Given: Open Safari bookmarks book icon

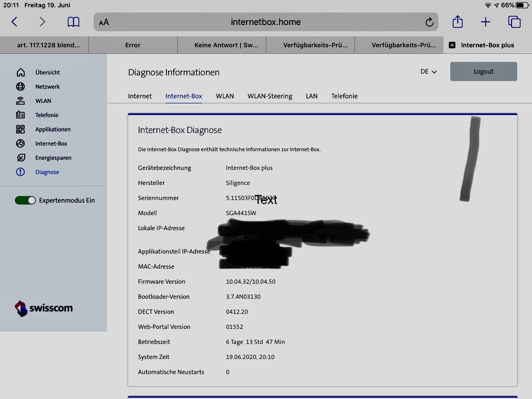Looking at the screenshot, I should [x=73, y=22].
